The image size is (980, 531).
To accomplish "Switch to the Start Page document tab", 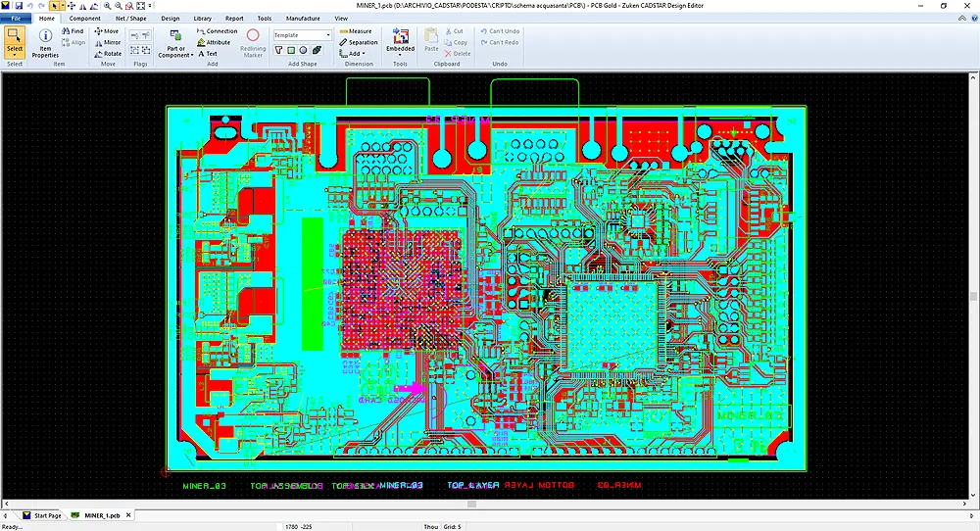I will coord(42,515).
